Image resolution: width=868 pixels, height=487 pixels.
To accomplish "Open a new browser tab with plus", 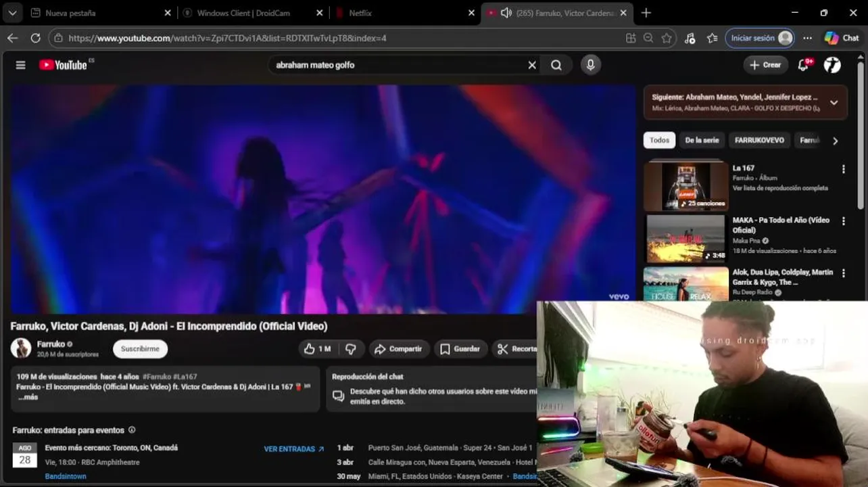I will point(646,13).
